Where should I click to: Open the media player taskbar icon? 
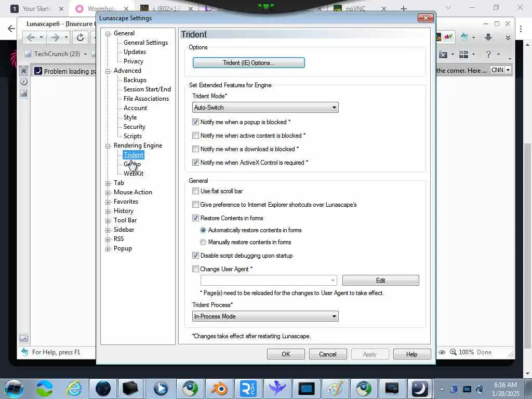pyautogui.click(x=161, y=389)
